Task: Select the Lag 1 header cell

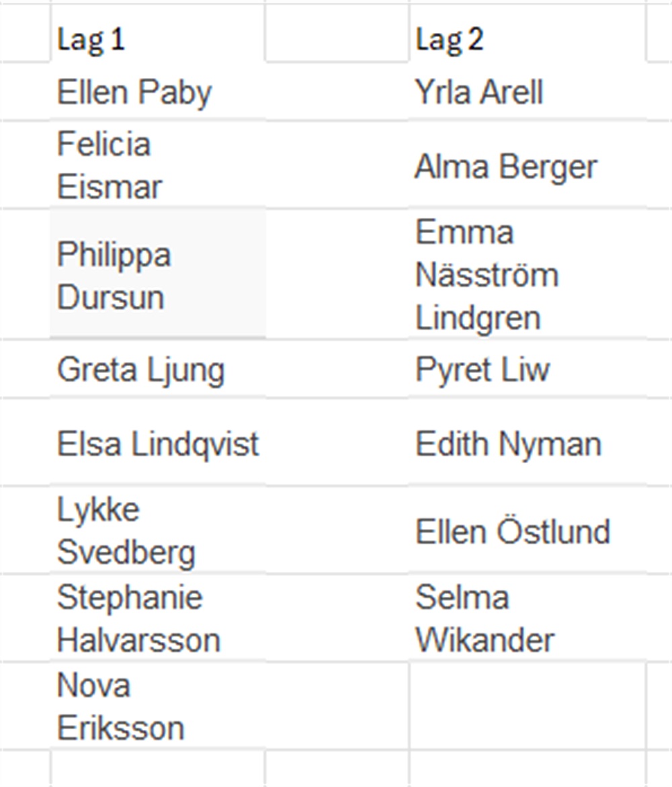Action: point(158,33)
